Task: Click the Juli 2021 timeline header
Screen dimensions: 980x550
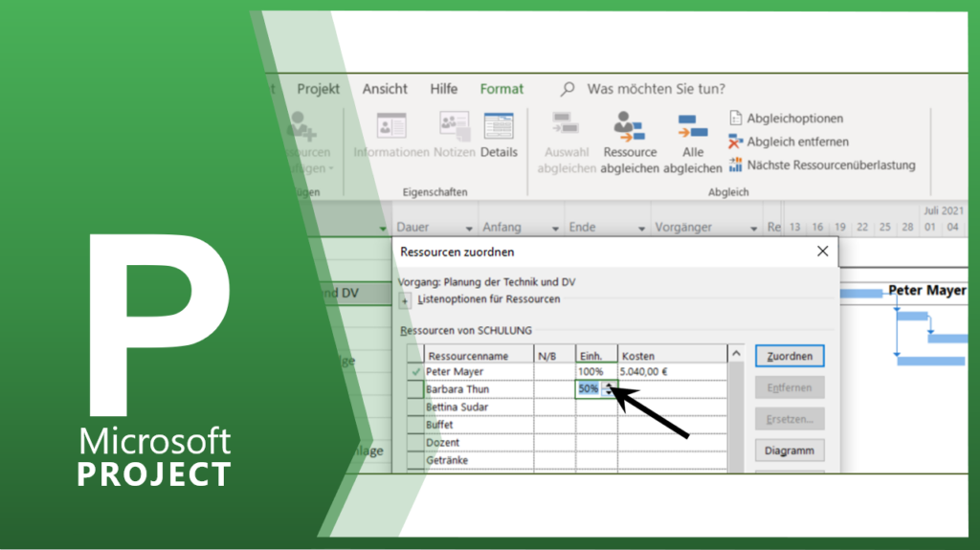Action: click(943, 210)
